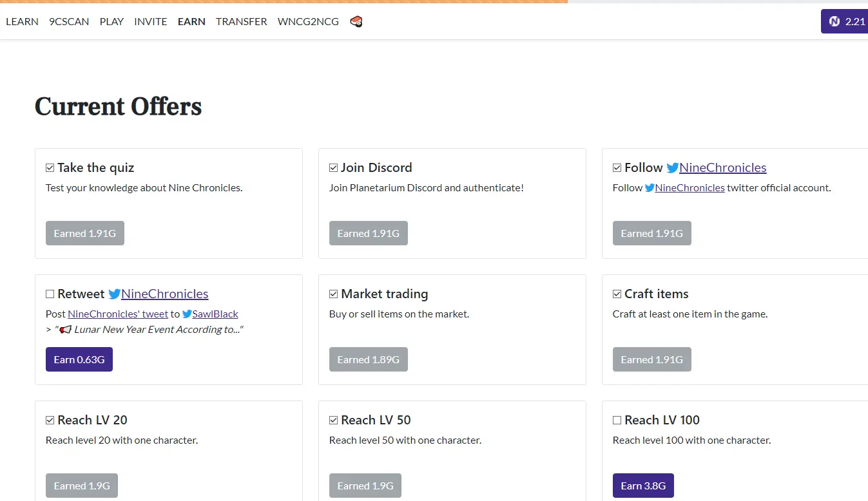Click Earned 1.91G in Join Discord card
This screenshot has width=868, height=501.
click(x=369, y=233)
